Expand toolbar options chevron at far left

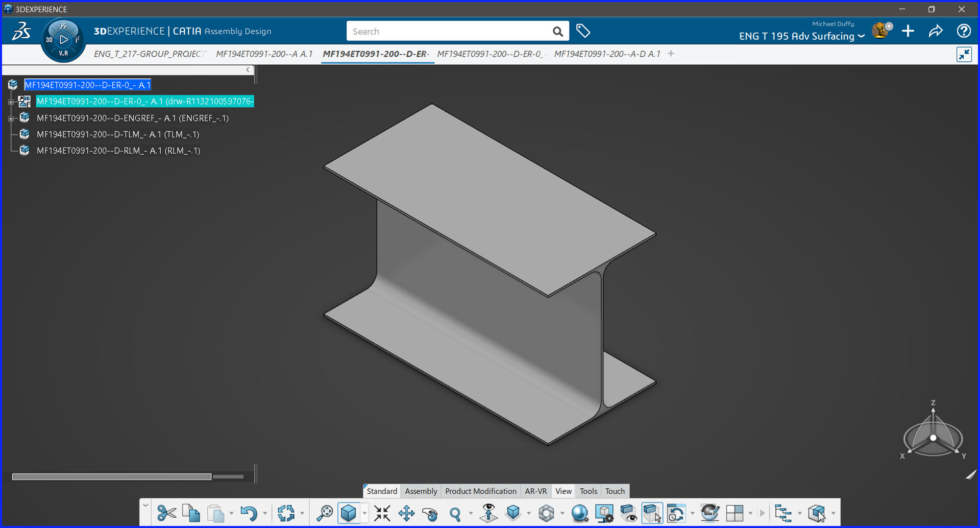click(145, 506)
